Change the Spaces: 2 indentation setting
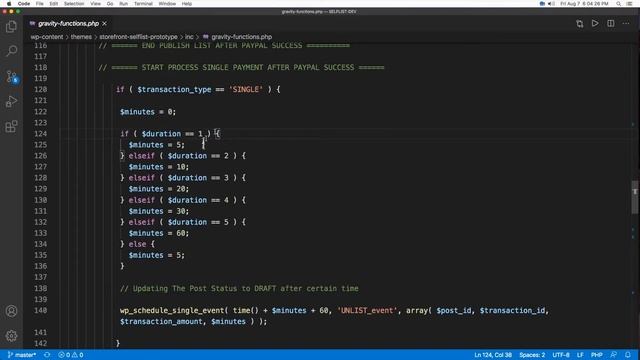The image size is (640, 360). pos(532,355)
